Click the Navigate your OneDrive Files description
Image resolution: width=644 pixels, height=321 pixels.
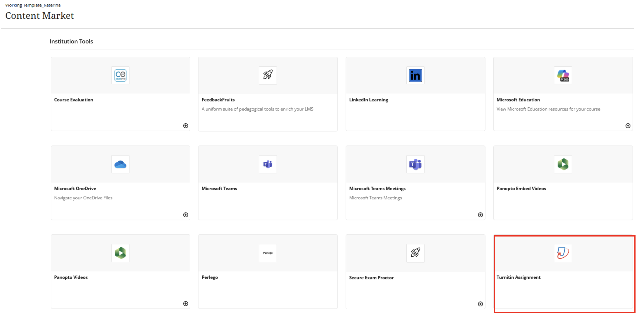tap(83, 198)
